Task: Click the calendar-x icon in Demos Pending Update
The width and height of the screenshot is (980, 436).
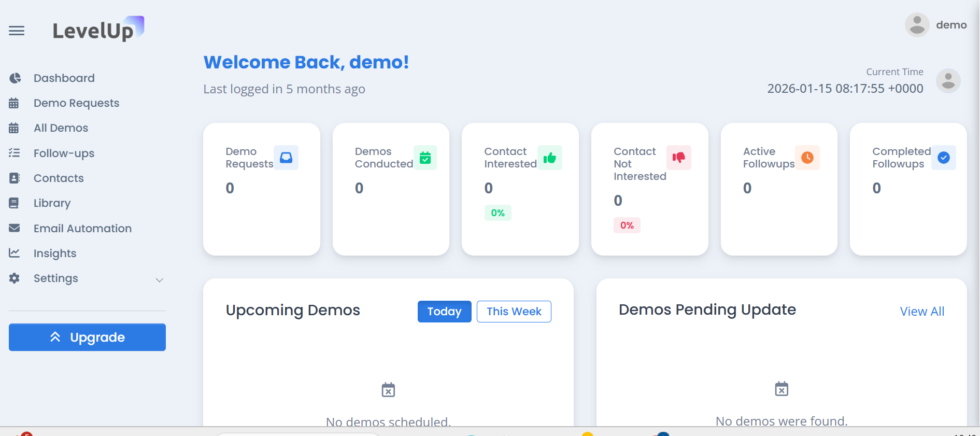Action: click(782, 389)
